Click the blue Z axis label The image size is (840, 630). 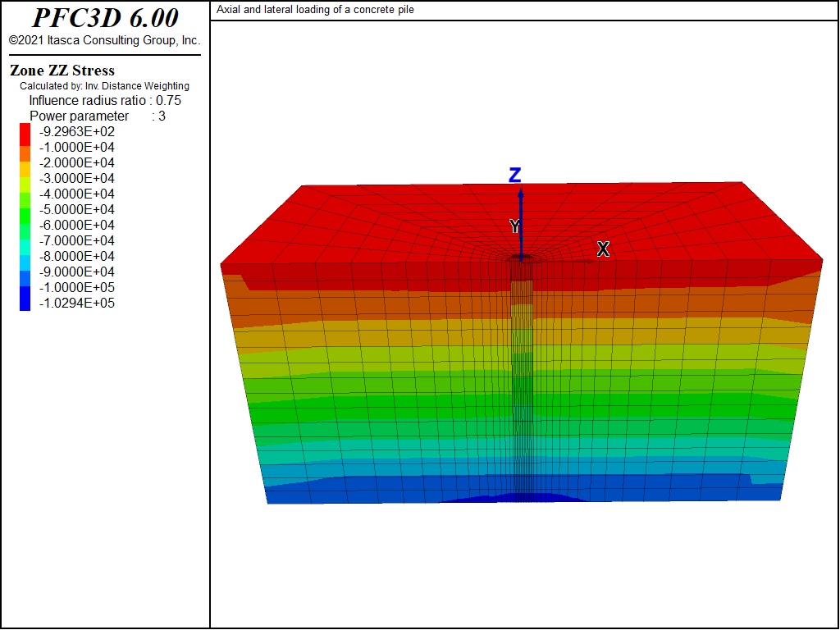click(514, 176)
